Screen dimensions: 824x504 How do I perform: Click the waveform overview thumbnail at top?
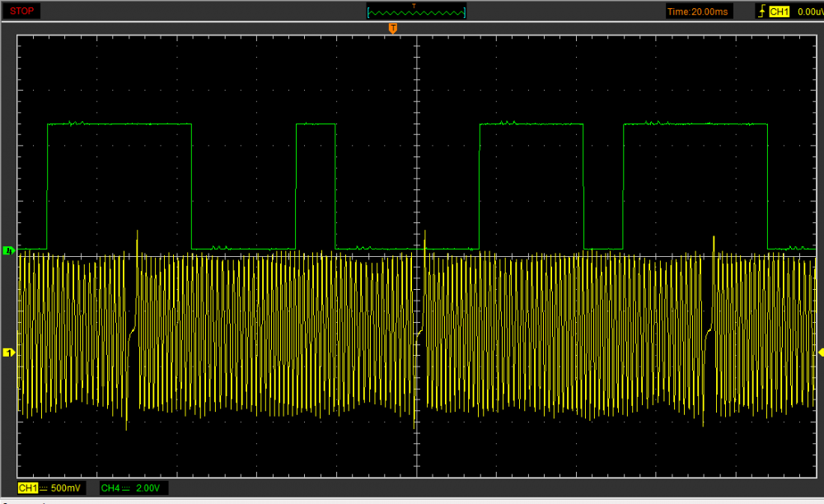[416, 12]
